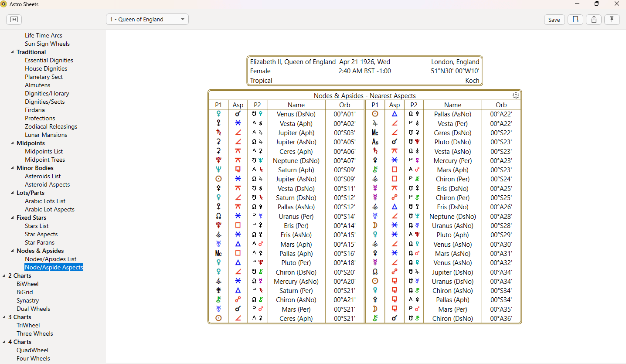The height and width of the screenshot is (364, 626).
Task: Collapse the 3 Charts tree section
Action: pos(4,317)
